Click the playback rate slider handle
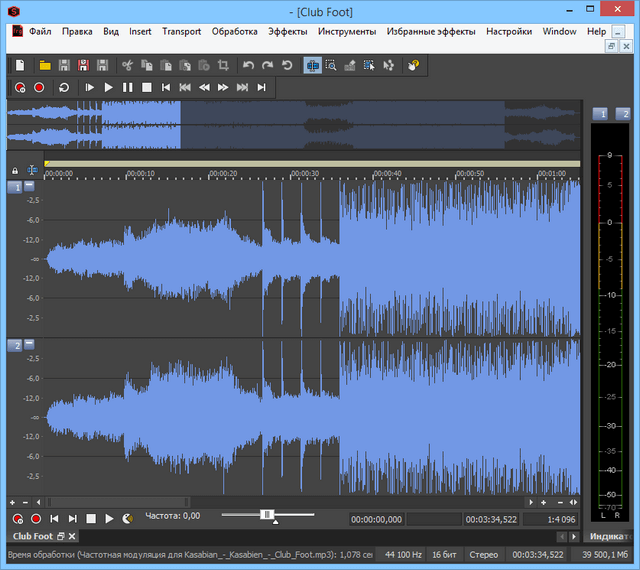The height and width of the screenshot is (570, 640). click(x=267, y=514)
